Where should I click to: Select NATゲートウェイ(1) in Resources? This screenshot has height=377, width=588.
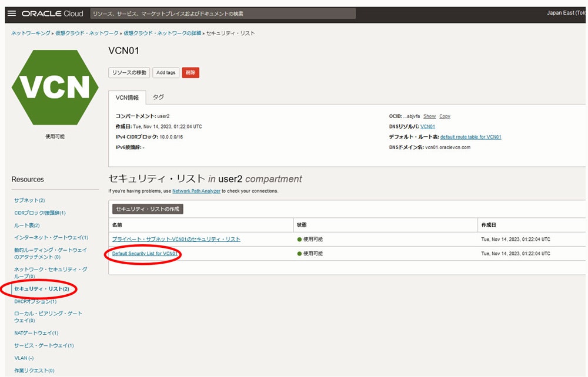36,333
